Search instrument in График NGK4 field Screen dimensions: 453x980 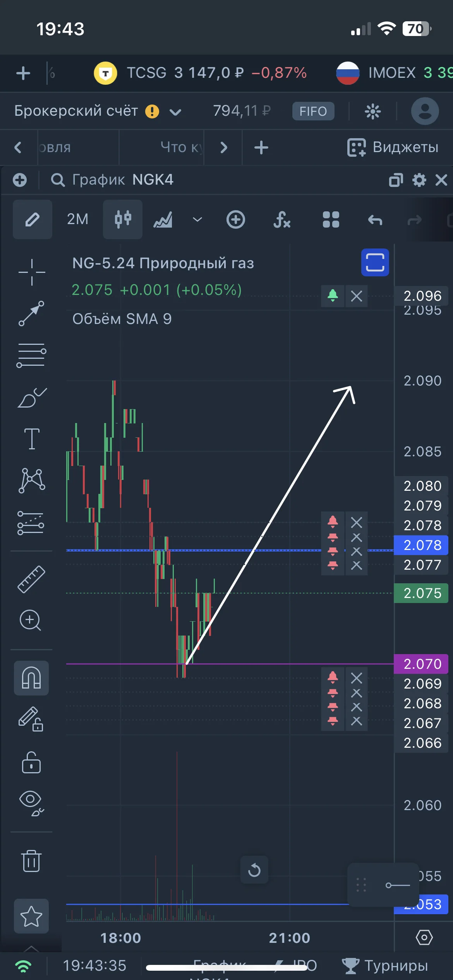coord(113,180)
